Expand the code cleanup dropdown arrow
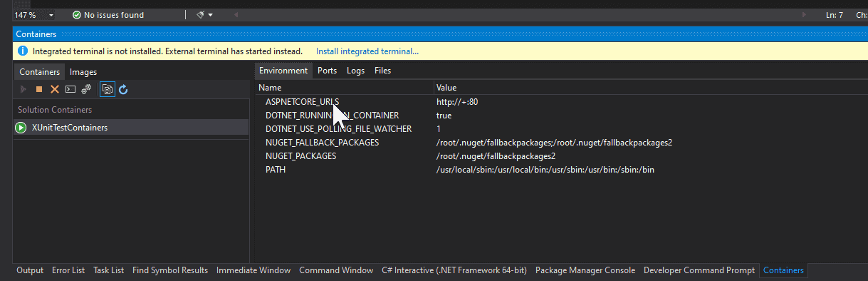This screenshot has height=281, width=868. click(211, 15)
